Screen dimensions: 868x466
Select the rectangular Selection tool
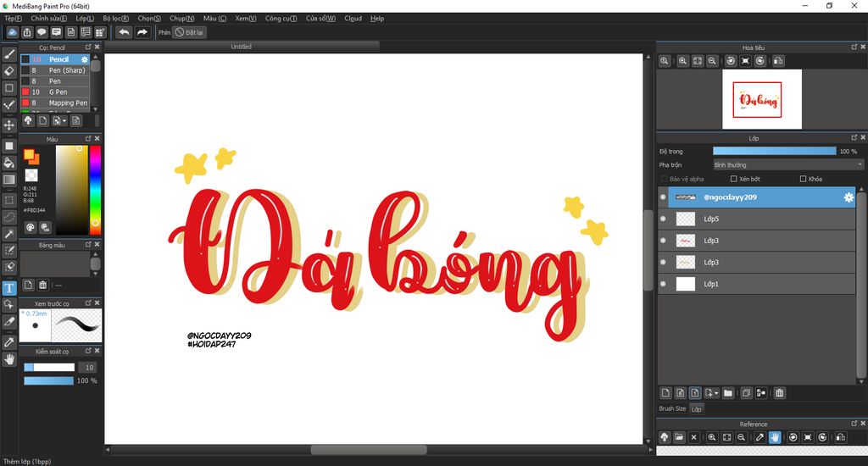pyautogui.click(x=9, y=200)
